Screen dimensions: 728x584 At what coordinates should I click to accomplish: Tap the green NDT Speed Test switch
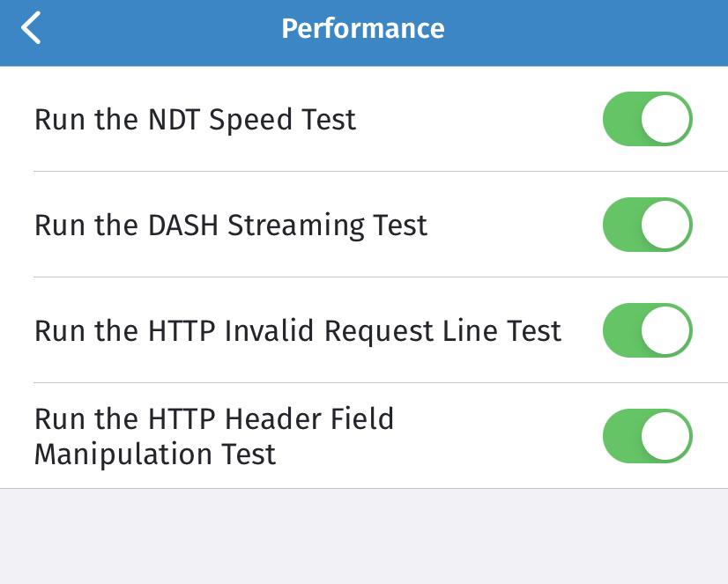[x=647, y=119]
